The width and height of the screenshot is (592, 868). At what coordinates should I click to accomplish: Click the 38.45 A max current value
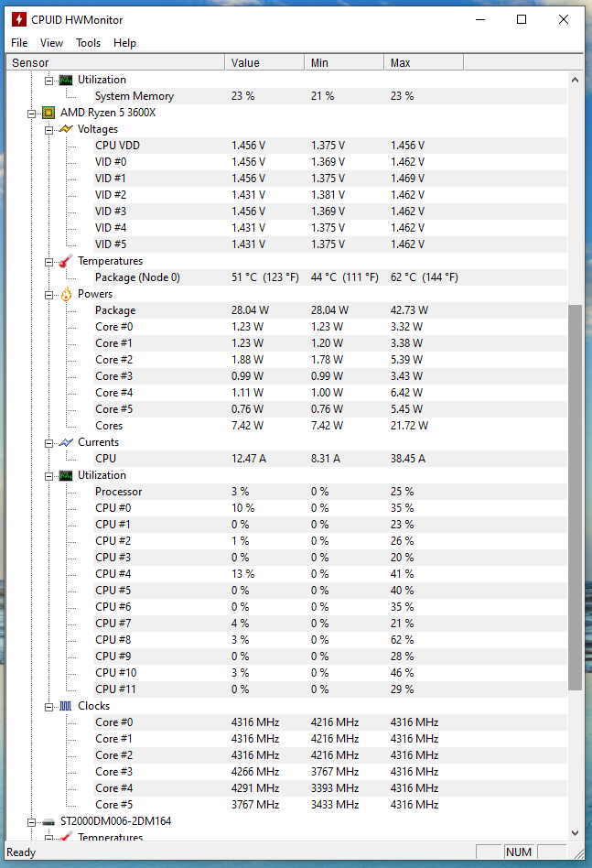click(408, 459)
